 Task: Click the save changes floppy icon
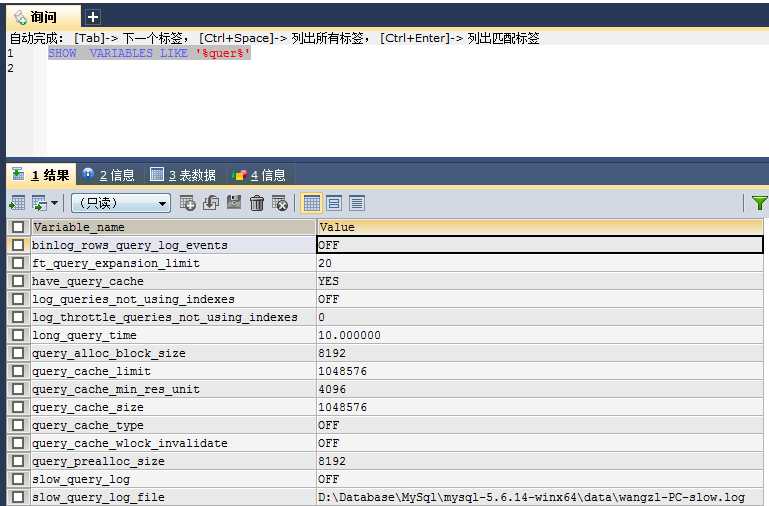[x=234, y=202]
